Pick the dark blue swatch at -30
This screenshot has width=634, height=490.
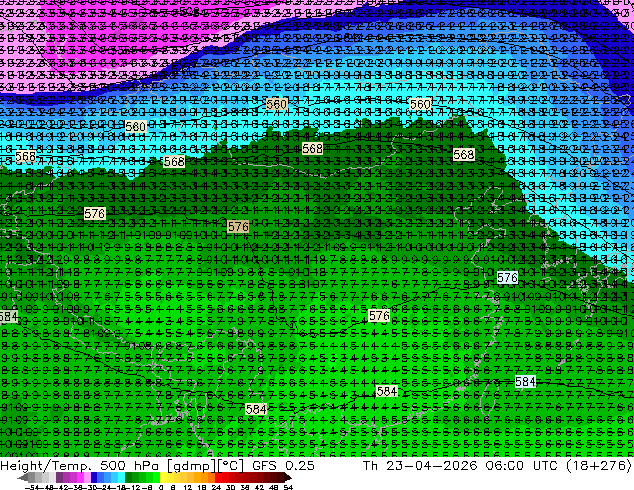pos(94,477)
